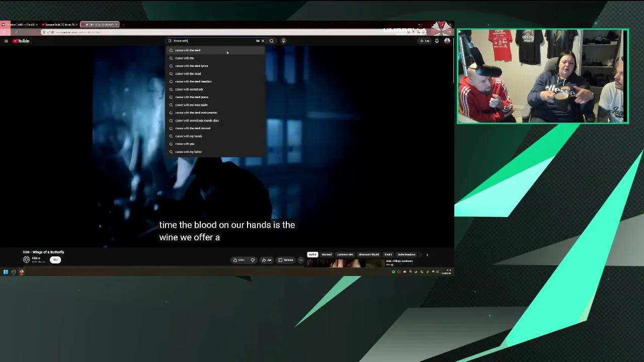Start voice search with the microphone icon
Screen dimensions: 644x362
pyautogui.click(x=283, y=41)
